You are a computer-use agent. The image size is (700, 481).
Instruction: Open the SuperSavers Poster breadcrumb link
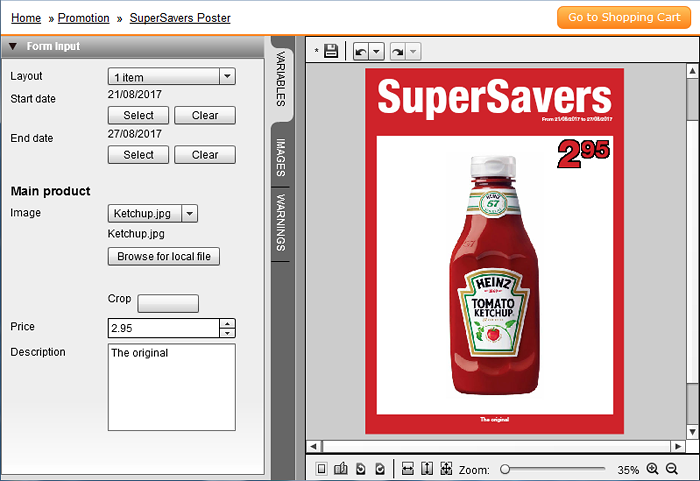click(180, 18)
